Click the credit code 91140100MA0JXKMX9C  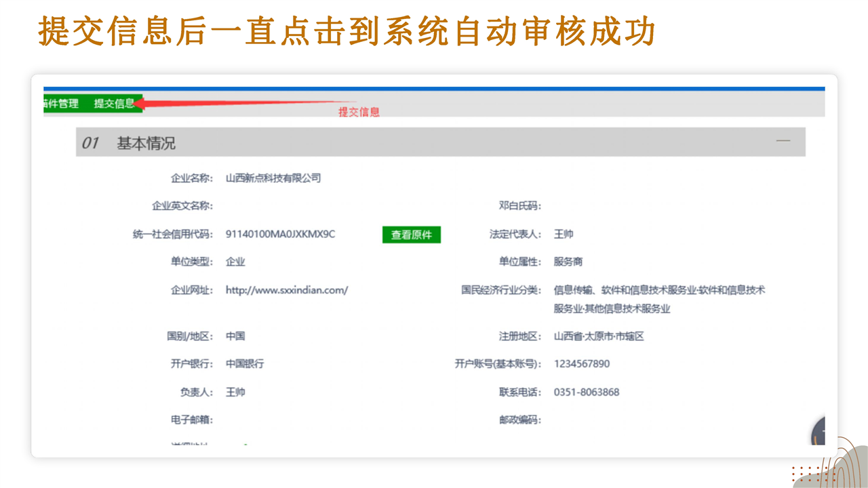(x=280, y=235)
